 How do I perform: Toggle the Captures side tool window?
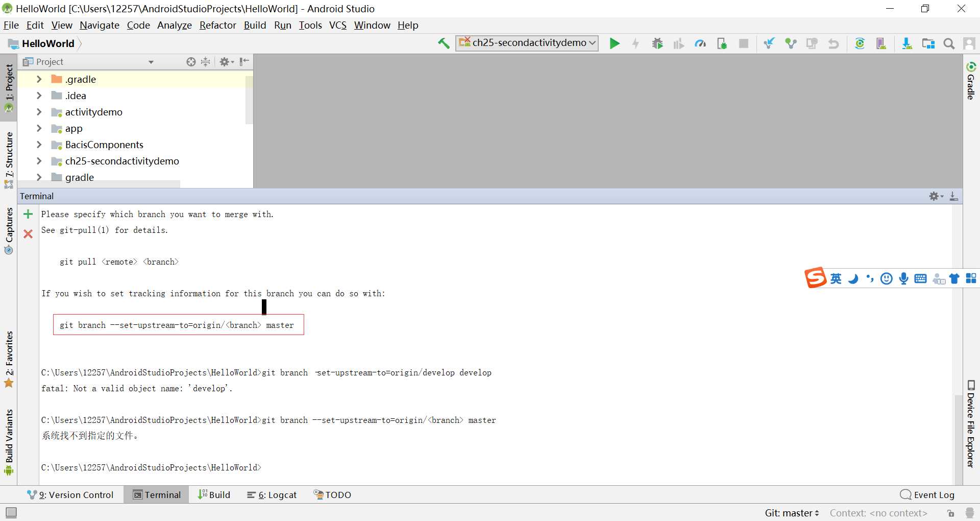click(x=9, y=230)
